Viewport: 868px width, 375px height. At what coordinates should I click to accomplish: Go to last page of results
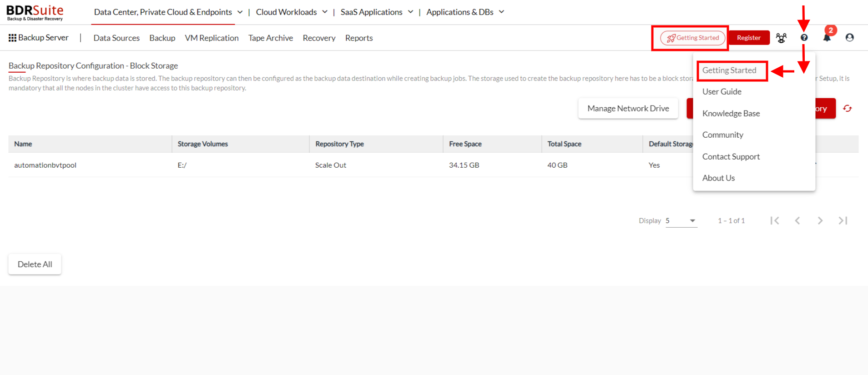843,220
